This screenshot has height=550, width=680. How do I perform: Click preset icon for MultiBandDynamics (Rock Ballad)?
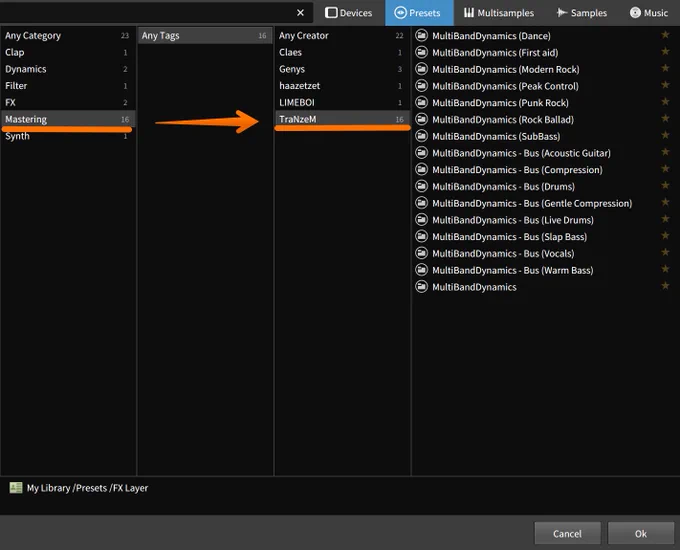(422, 119)
